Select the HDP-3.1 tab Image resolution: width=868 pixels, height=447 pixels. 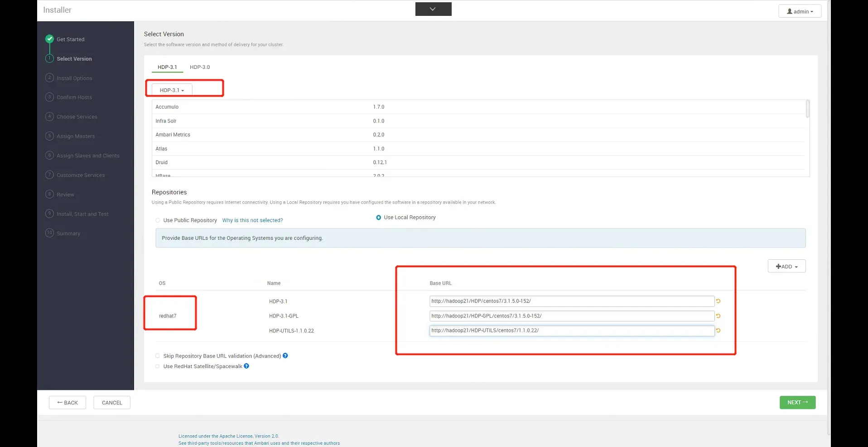pos(167,67)
